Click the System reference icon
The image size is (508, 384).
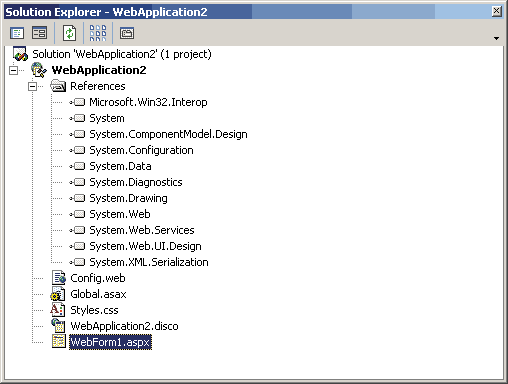[x=77, y=118]
